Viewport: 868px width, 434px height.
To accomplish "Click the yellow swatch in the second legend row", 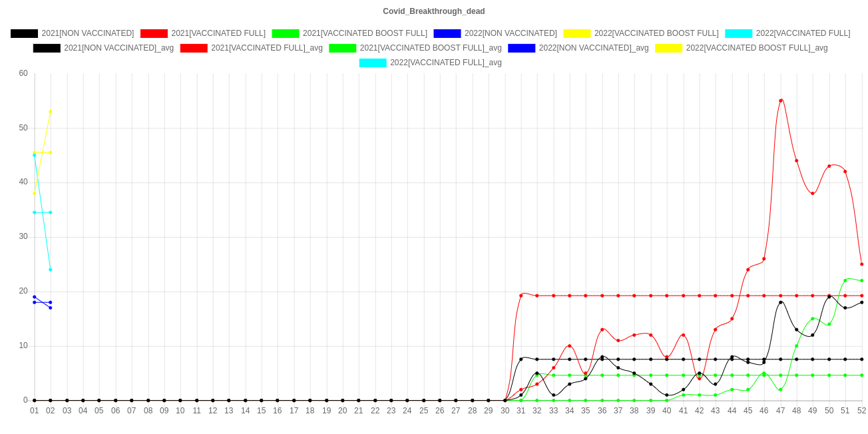I will click(669, 48).
